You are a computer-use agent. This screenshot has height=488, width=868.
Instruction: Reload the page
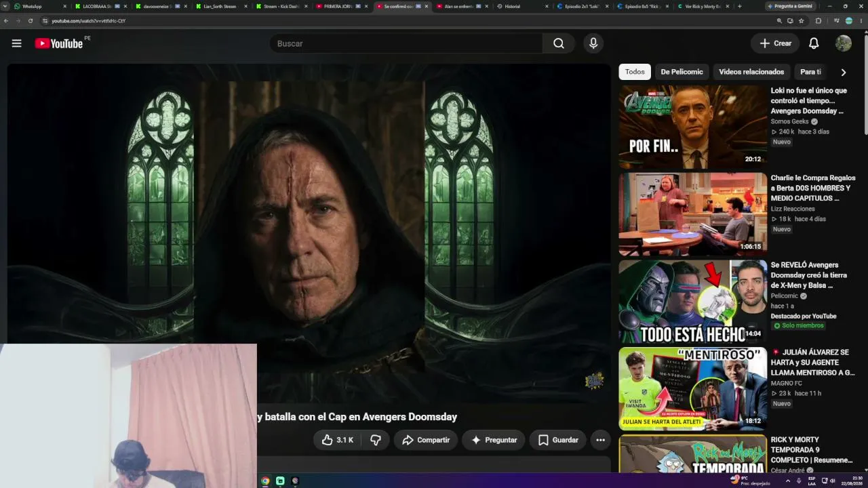tap(31, 21)
